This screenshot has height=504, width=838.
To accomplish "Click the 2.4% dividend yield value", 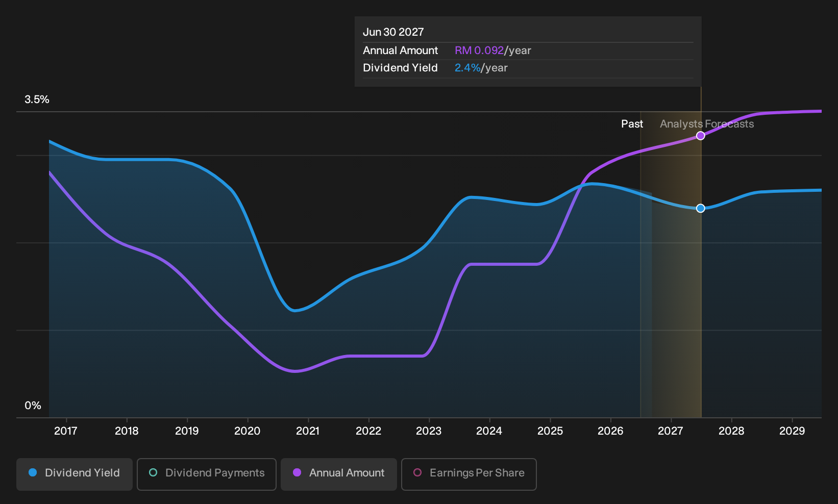I will (x=467, y=68).
